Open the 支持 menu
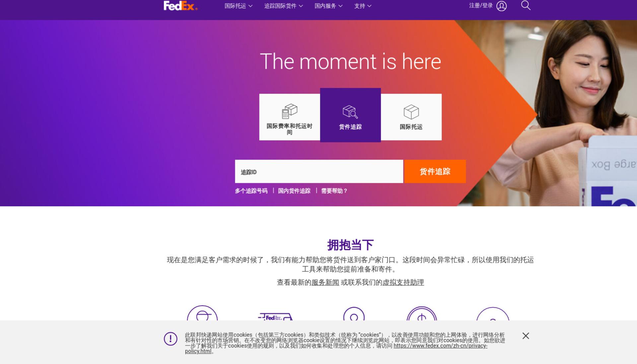This screenshot has width=637, height=364. tap(363, 6)
